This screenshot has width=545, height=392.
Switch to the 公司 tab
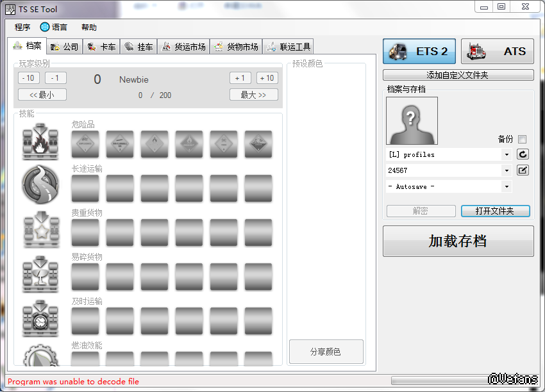65,47
